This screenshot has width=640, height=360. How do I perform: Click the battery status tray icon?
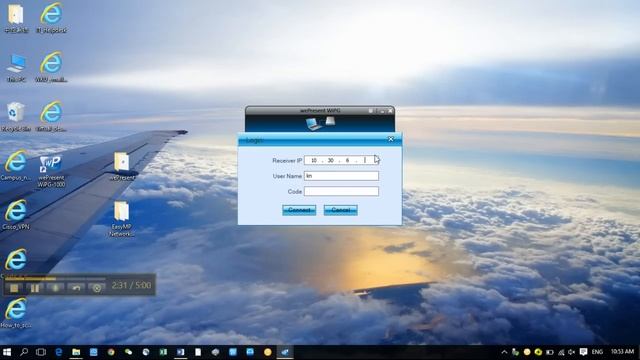click(550, 352)
